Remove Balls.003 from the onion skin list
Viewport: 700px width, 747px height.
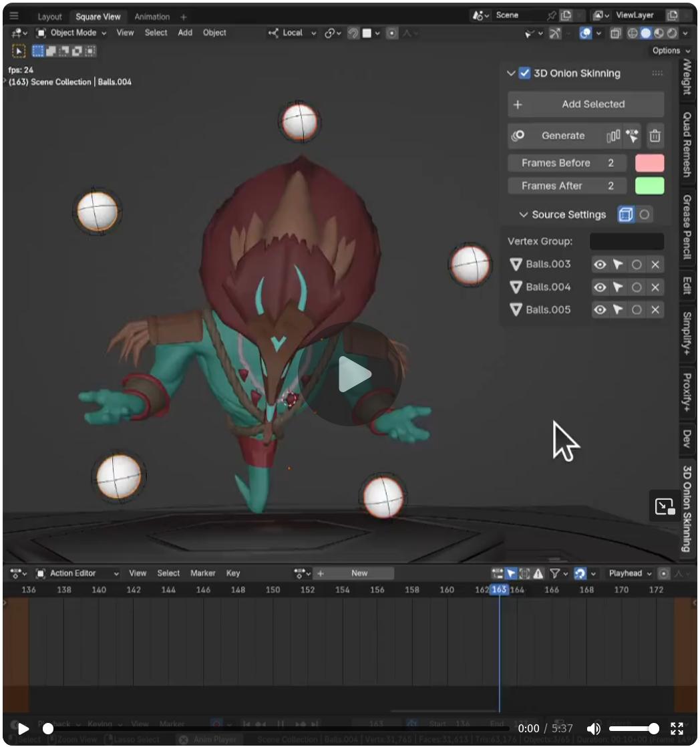[x=655, y=265]
